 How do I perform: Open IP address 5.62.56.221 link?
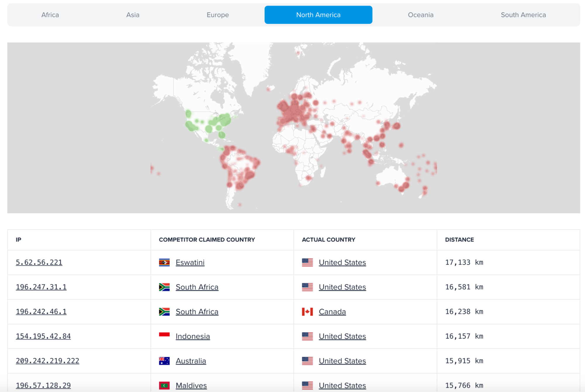[x=39, y=262]
